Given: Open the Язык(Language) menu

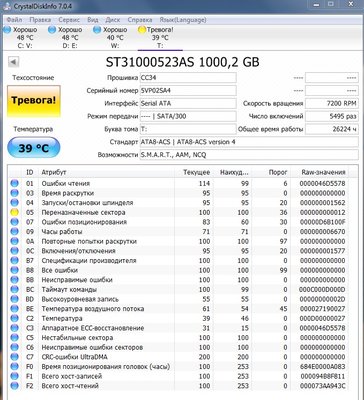Looking at the screenshot, I should point(183,20).
